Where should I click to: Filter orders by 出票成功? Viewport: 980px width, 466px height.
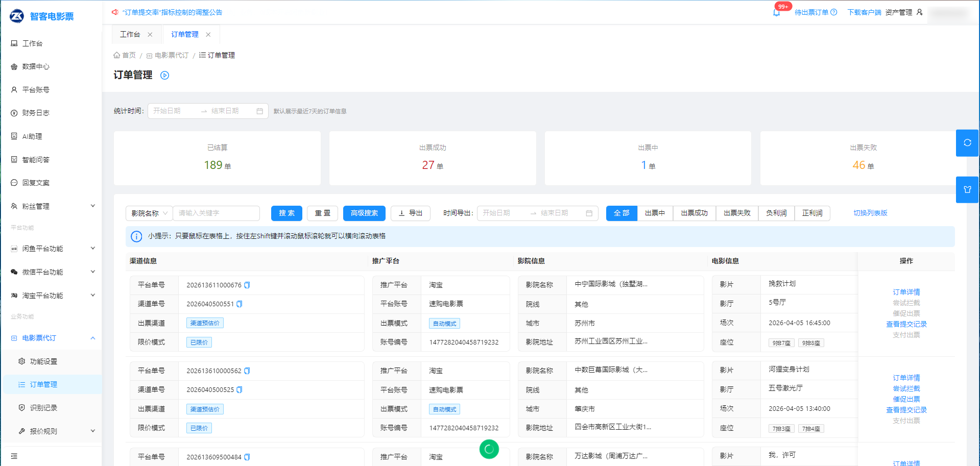pos(695,213)
